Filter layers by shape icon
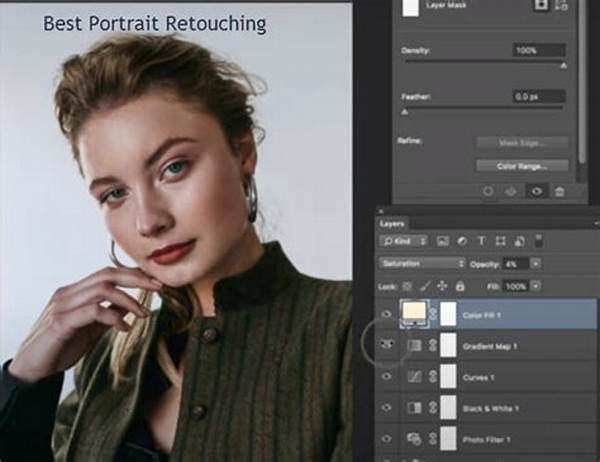Image resolution: width=600 pixels, height=462 pixels. click(x=501, y=241)
